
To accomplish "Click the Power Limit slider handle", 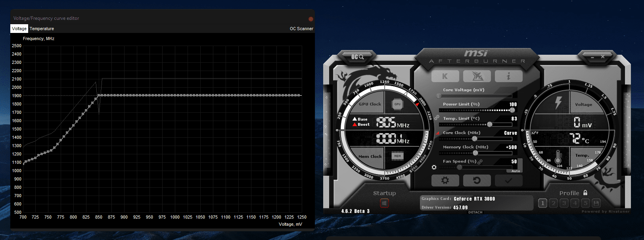I will point(512,110).
